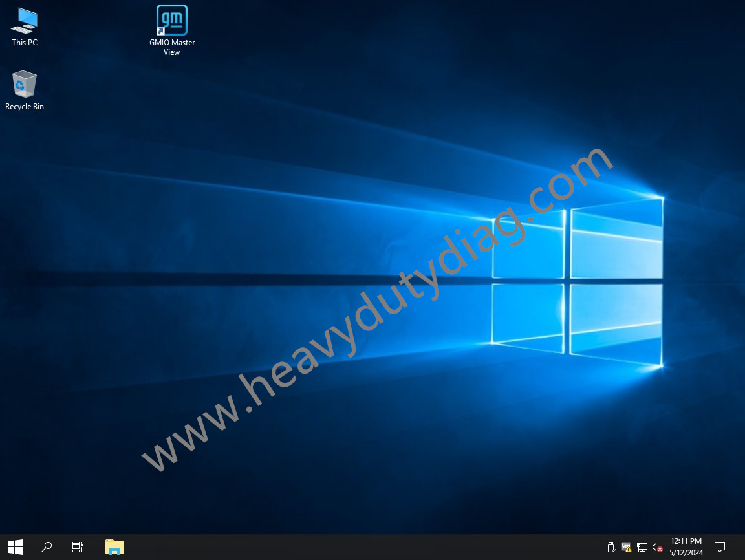Open Task View in the taskbar

[x=78, y=547]
